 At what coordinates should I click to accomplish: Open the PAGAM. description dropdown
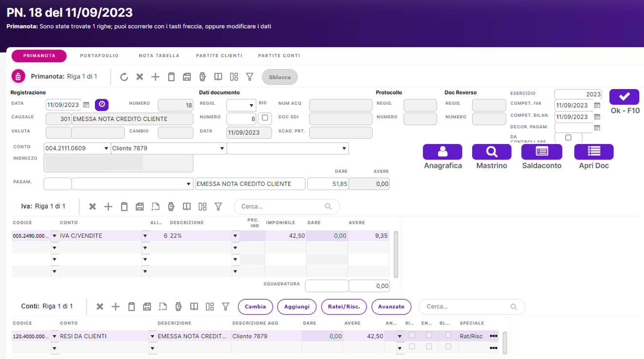pos(189,184)
